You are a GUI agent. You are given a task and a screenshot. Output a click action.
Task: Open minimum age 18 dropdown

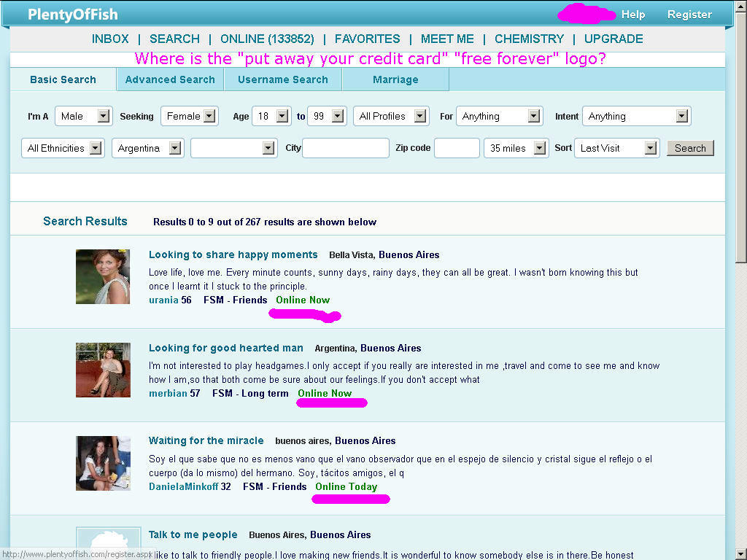271,116
